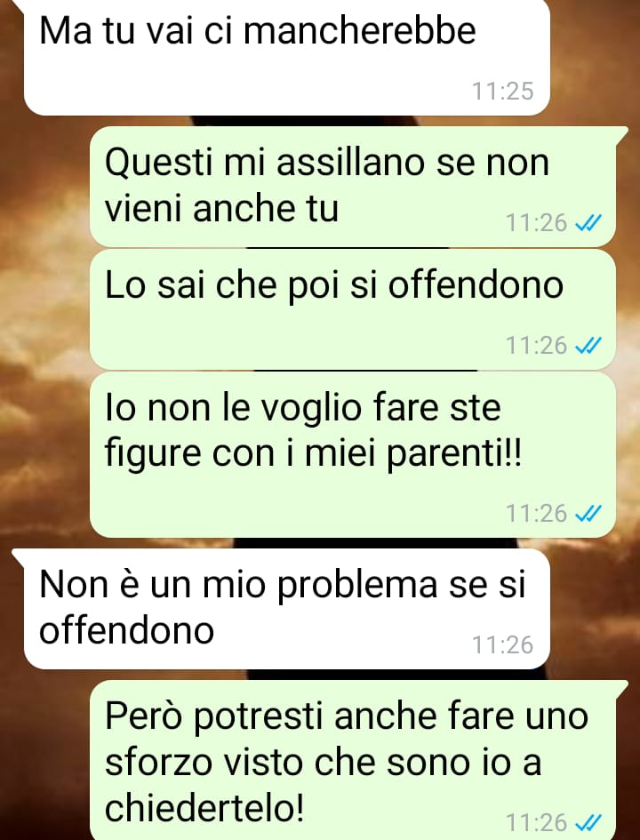Select the message 'Però potresti anche fare uno sforzo'
640x840 pixels.
tap(354, 760)
